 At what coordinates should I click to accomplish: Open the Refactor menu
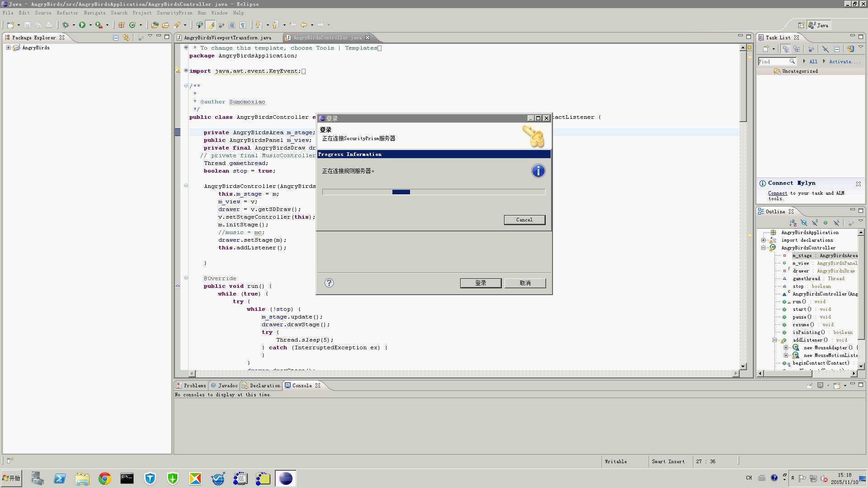[67, 13]
